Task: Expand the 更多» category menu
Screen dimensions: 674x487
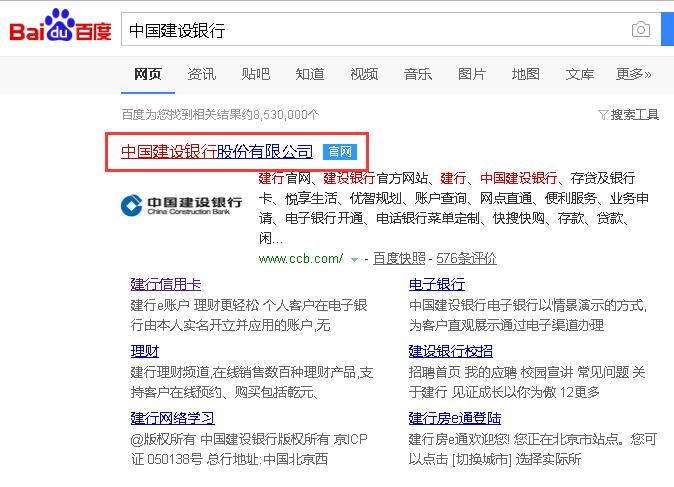Action: (x=633, y=74)
